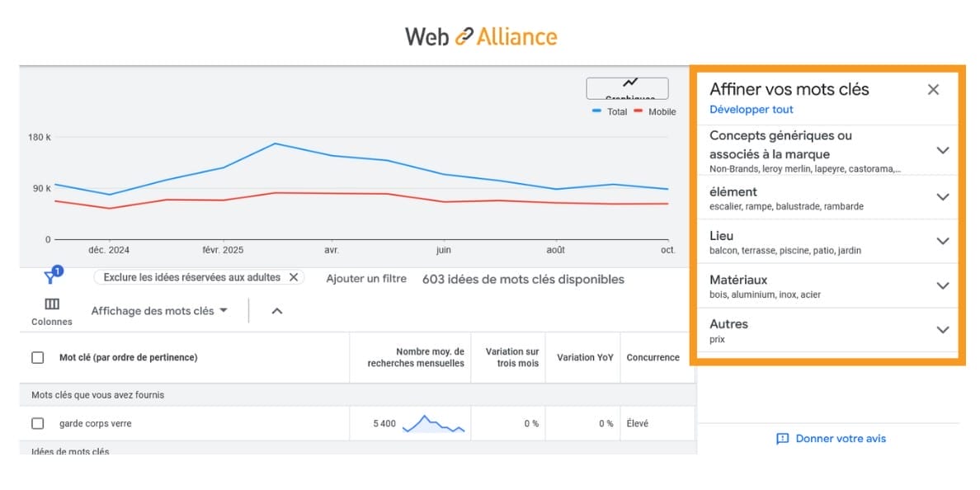Click Ajouter un filtre
Image resolution: width=980 pixels, height=490 pixels.
pos(365,279)
